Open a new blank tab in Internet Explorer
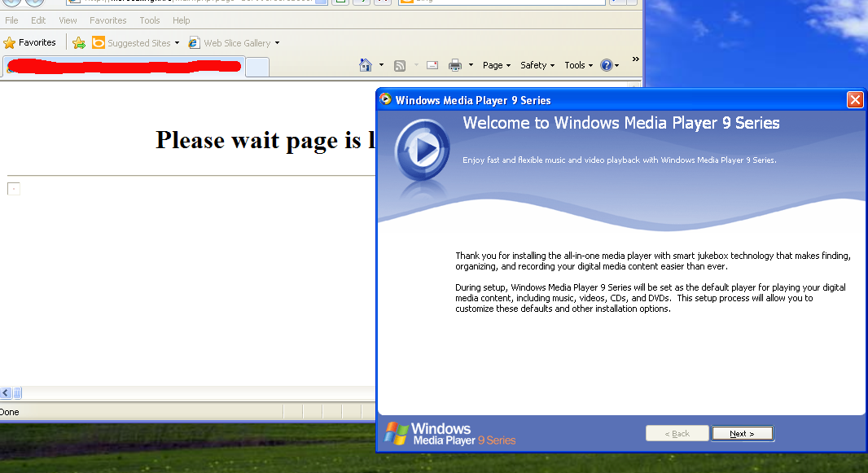868x473 pixels. point(256,67)
